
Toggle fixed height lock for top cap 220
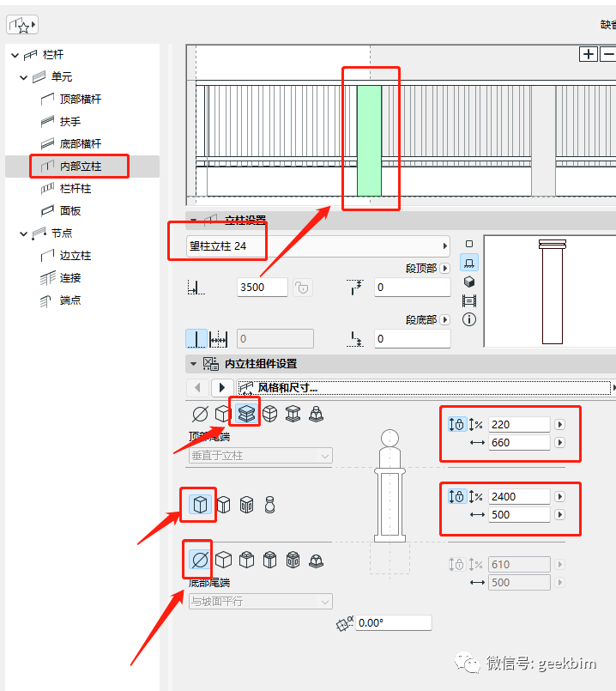456,424
